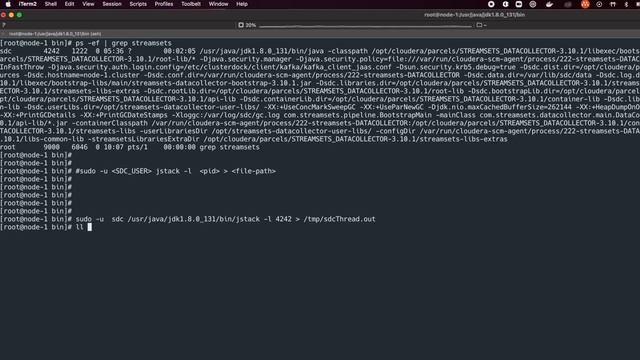This screenshot has width=640, height=360.
Task: Open the Window menu
Action: tap(218, 4)
